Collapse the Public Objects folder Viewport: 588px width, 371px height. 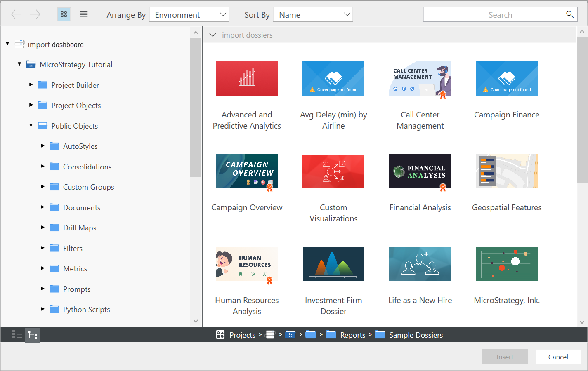pos(31,126)
